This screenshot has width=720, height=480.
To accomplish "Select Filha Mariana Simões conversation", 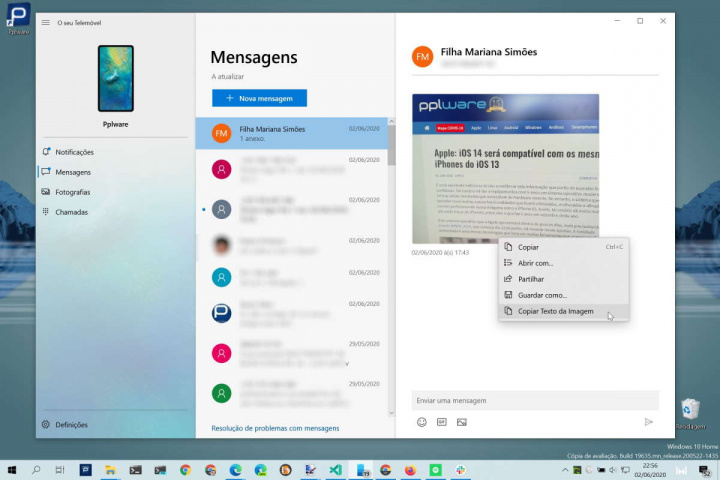I will coord(290,133).
